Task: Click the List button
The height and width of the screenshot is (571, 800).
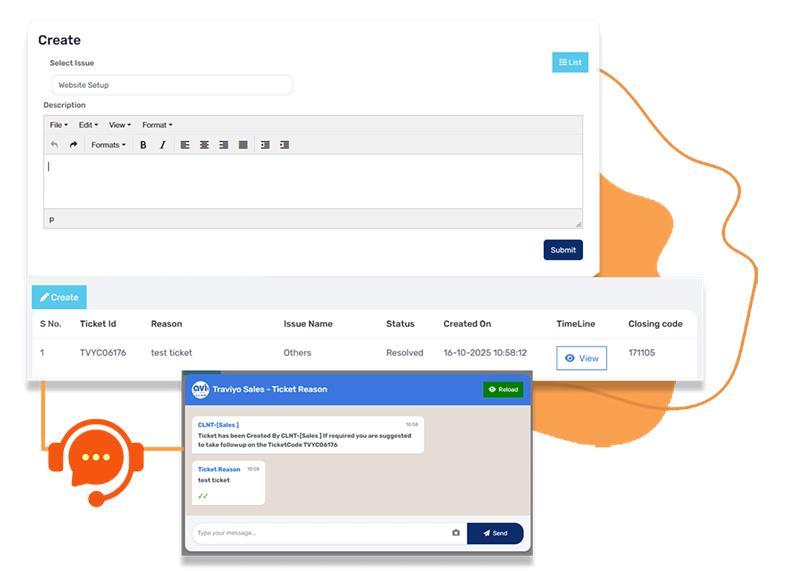Action: point(570,62)
